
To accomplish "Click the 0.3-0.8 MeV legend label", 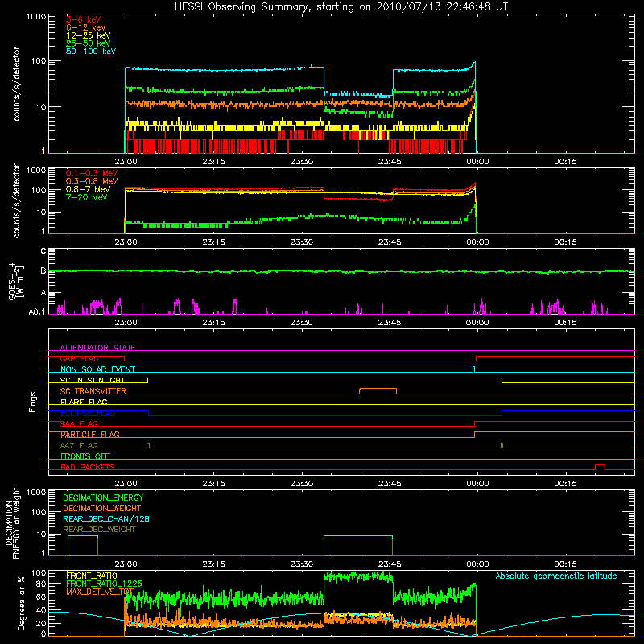I will pyautogui.click(x=92, y=181).
